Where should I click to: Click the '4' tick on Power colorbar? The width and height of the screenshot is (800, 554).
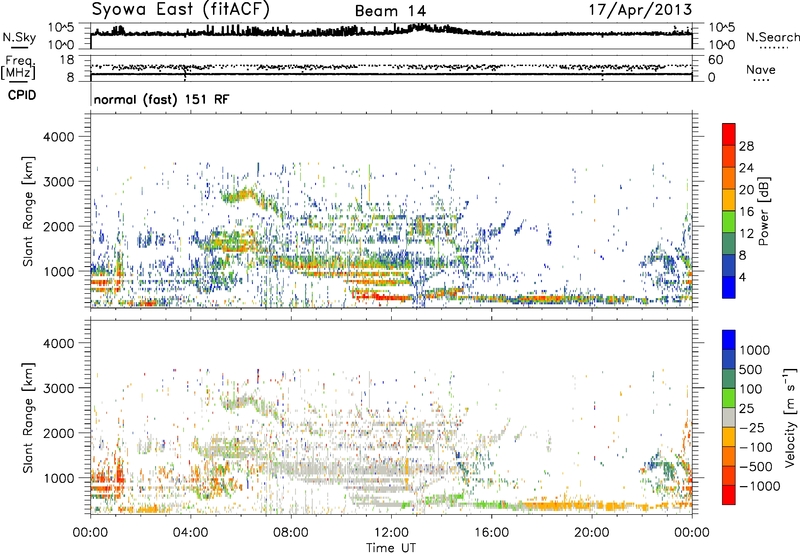(743, 277)
